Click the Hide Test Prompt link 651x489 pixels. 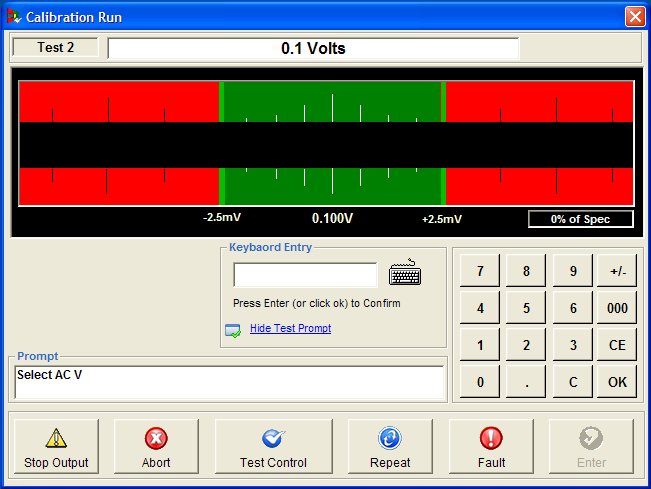tap(290, 328)
